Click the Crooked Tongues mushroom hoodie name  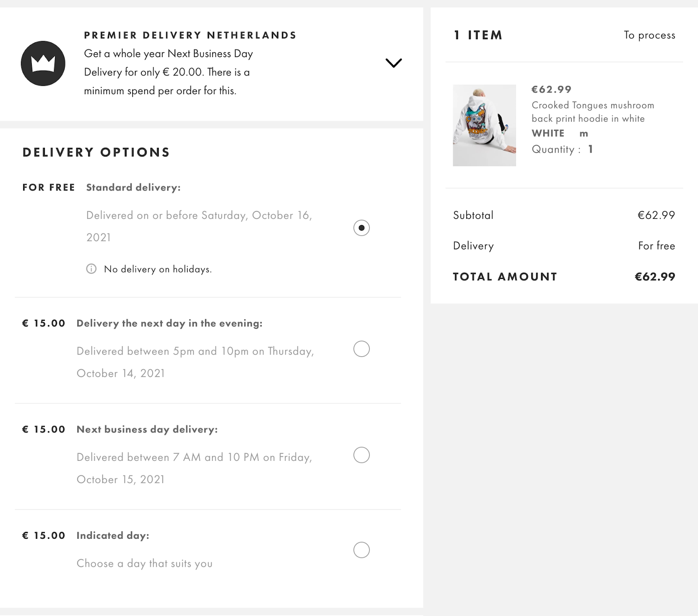click(x=592, y=112)
